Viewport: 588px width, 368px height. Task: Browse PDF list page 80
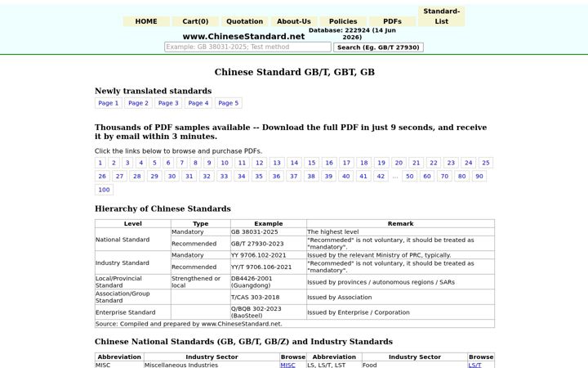(462, 176)
